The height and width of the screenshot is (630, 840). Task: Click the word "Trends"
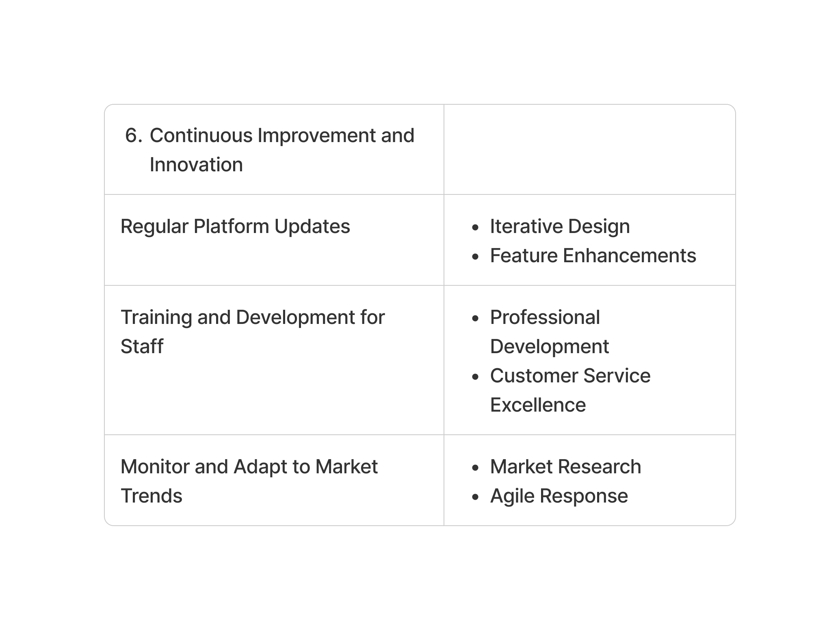(152, 496)
